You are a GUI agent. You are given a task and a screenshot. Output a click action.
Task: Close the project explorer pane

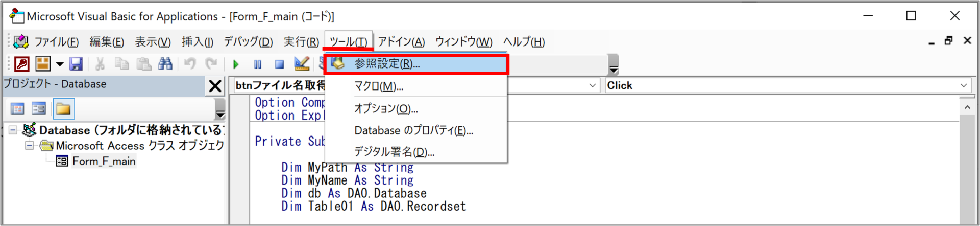point(215,86)
